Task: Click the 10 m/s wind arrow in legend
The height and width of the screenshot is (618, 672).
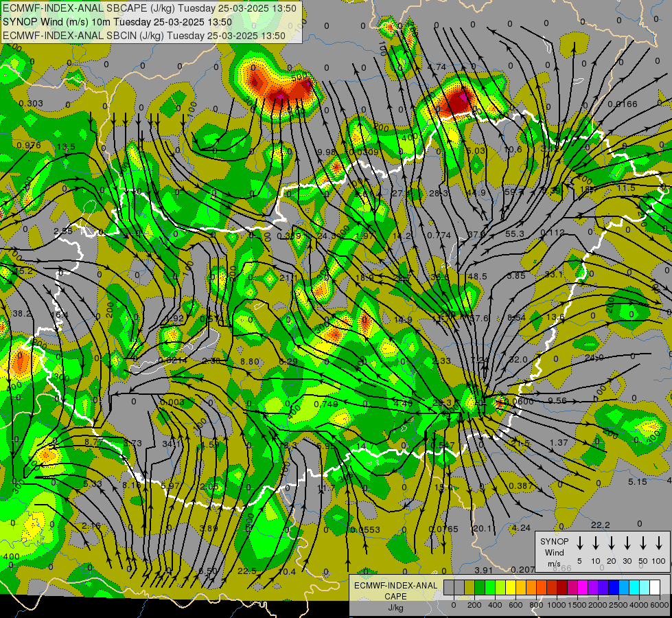Action: 596,543
